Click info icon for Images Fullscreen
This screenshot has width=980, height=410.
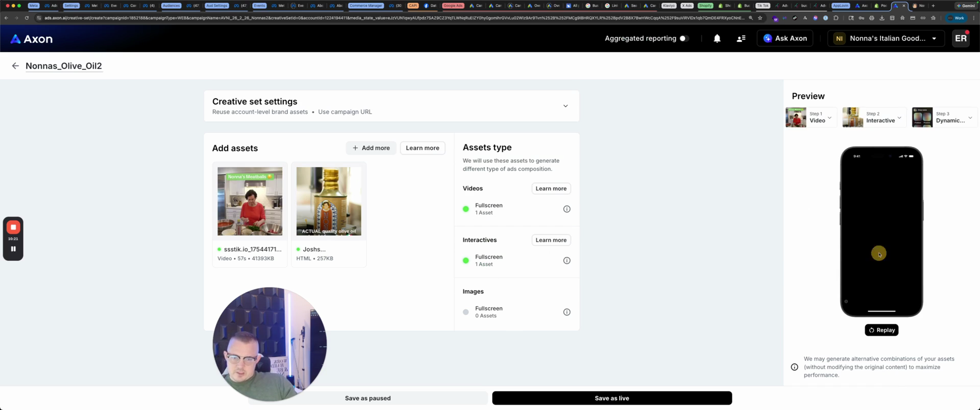567,312
